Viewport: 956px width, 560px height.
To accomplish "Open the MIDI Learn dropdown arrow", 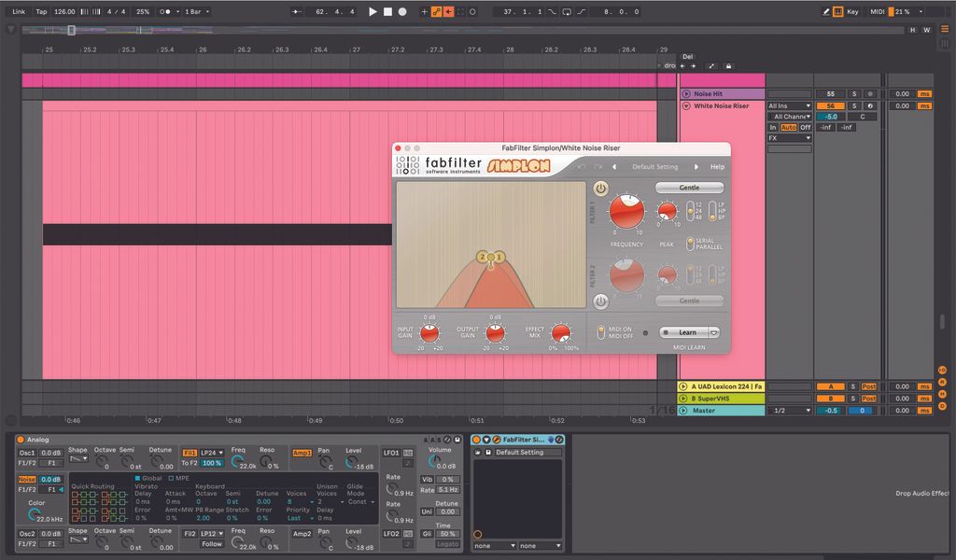I will tap(713, 332).
